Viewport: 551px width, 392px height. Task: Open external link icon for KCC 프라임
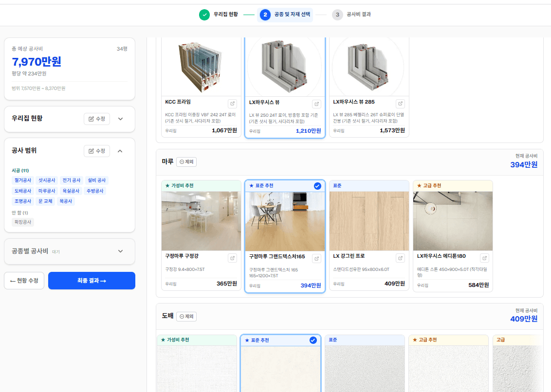[232, 104]
